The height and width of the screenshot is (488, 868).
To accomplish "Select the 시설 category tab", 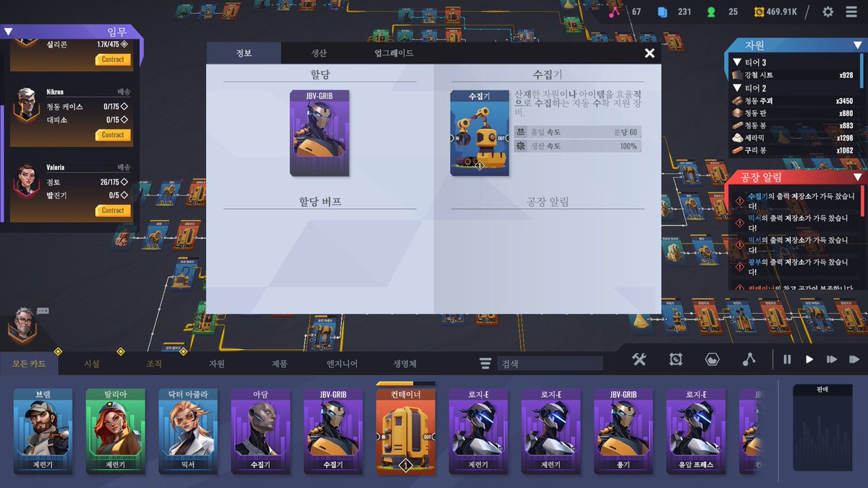I will [x=92, y=364].
